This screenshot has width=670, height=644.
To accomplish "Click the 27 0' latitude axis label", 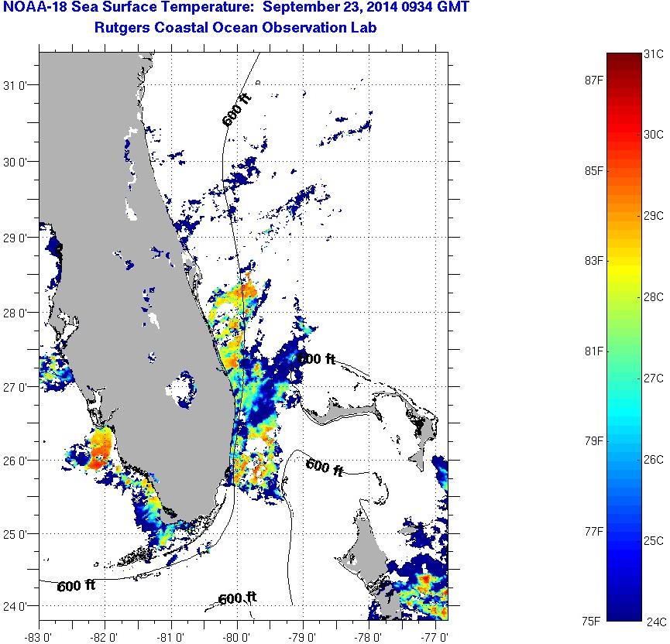I will coord(17,387).
